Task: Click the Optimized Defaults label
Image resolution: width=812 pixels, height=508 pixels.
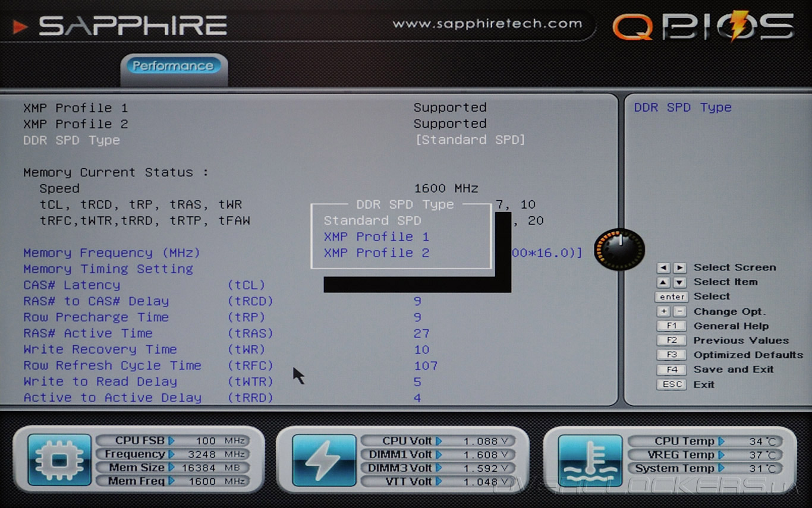Action: point(748,355)
